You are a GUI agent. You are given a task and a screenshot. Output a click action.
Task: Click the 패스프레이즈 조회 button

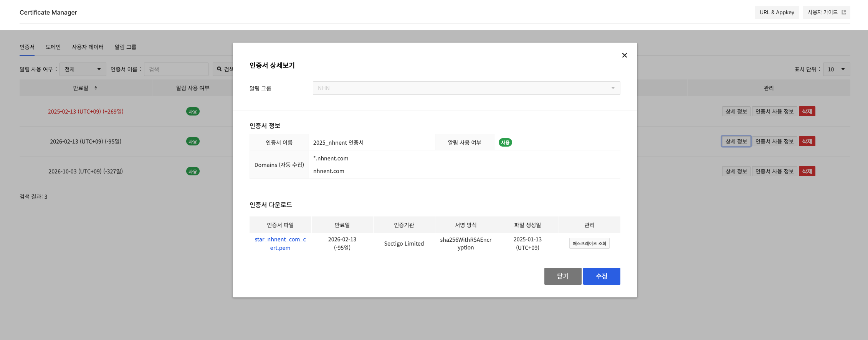tap(589, 243)
